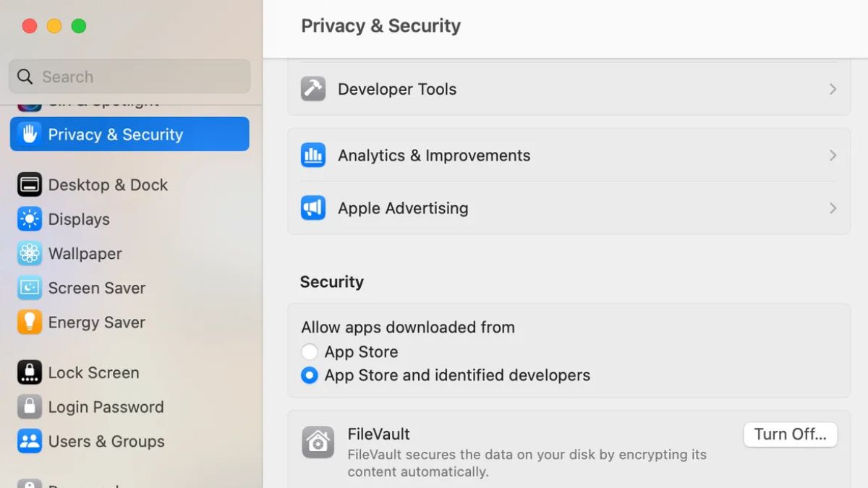Select Privacy & Security in sidebar
This screenshot has height=488, width=868.
pyautogui.click(x=114, y=134)
